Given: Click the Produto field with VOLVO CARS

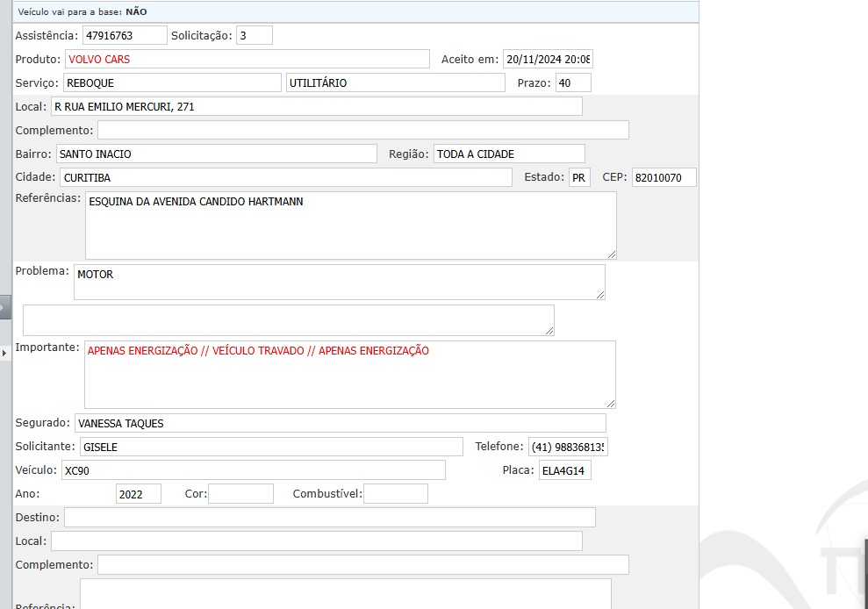Looking at the screenshot, I should 247,60.
